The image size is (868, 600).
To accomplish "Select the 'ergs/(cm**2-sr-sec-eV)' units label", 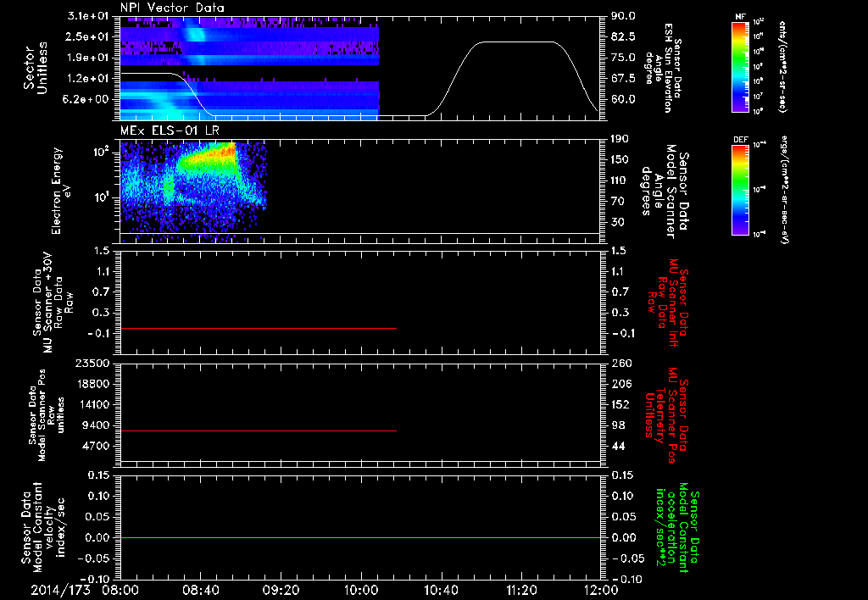I will click(784, 190).
